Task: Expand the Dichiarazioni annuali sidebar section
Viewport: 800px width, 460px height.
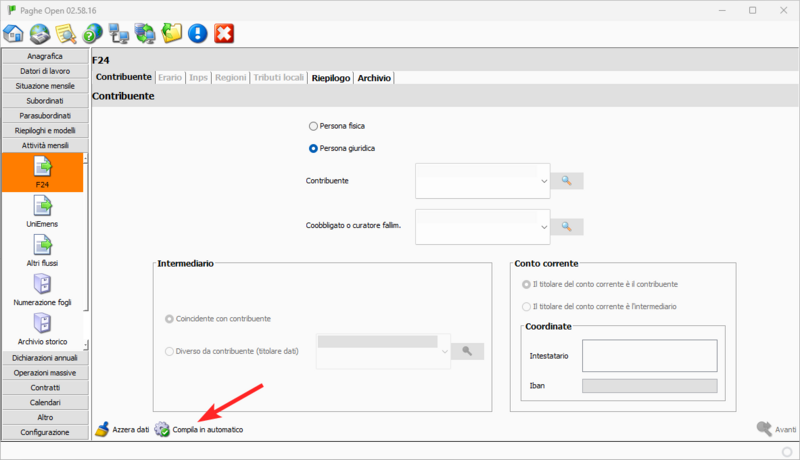Action: coord(45,358)
